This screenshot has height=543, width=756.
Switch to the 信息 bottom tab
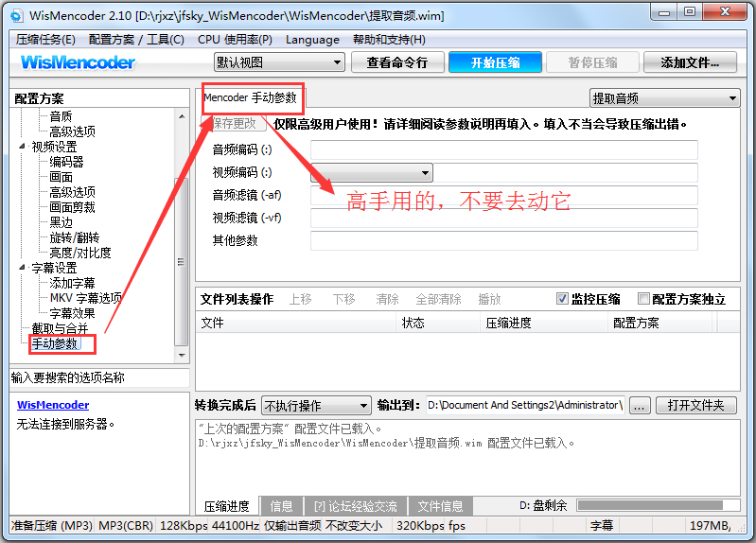coord(282,506)
